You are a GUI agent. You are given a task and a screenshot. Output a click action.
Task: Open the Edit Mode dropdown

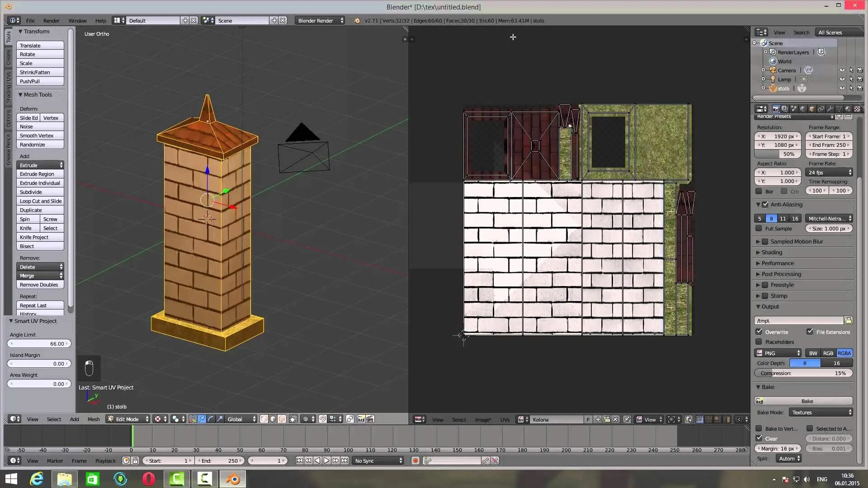point(128,419)
